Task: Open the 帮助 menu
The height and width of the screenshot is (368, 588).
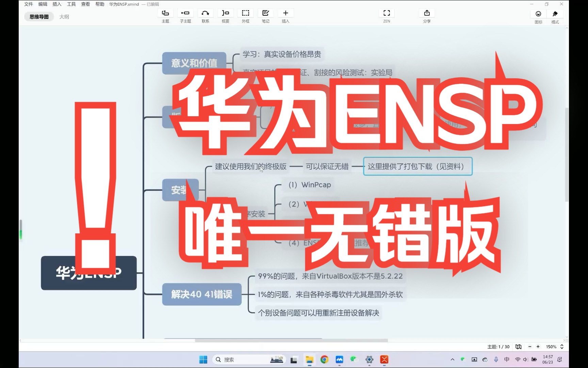Action: point(100,4)
